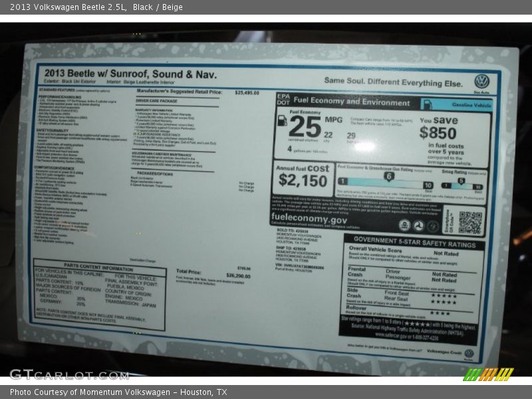Click the MSRP value $25,495.00

point(247,92)
